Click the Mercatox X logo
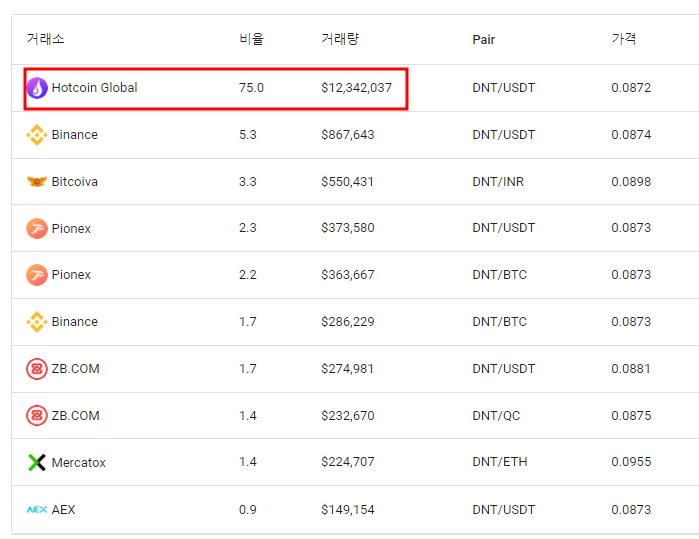 [x=37, y=462]
